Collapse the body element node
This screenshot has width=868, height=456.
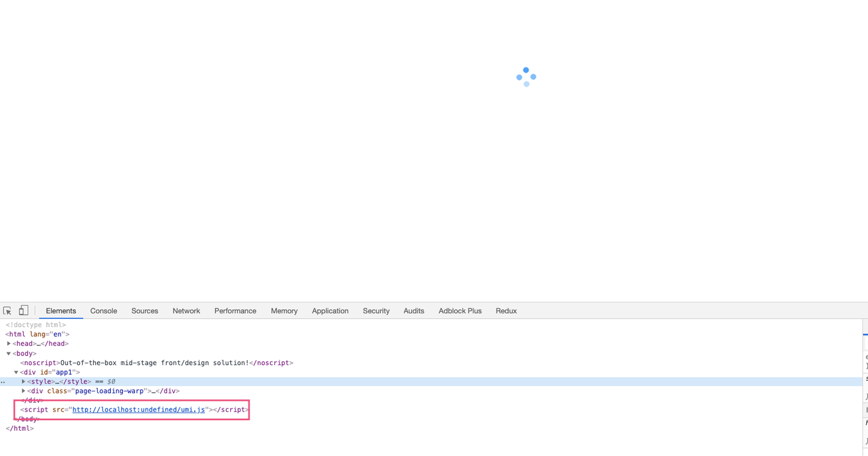tap(9, 354)
